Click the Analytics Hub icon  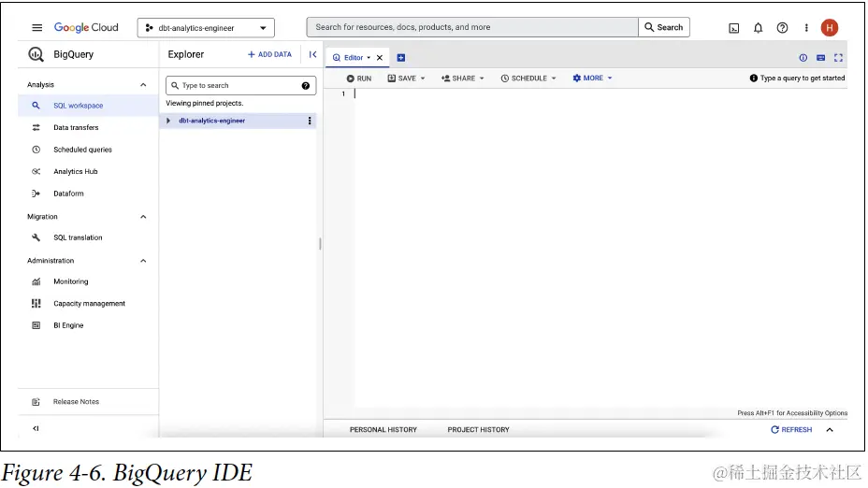pos(36,171)
